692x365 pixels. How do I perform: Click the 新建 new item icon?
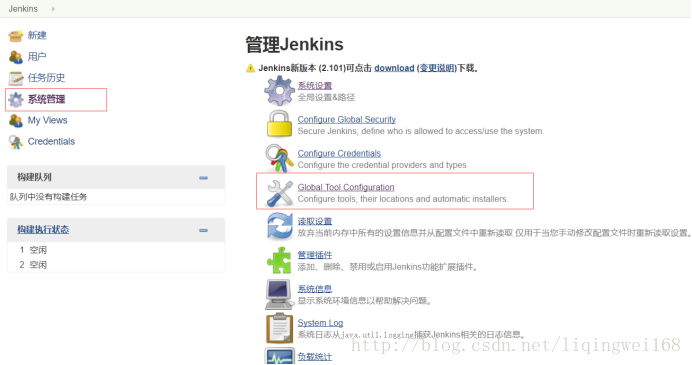click(x=16, y=36)
